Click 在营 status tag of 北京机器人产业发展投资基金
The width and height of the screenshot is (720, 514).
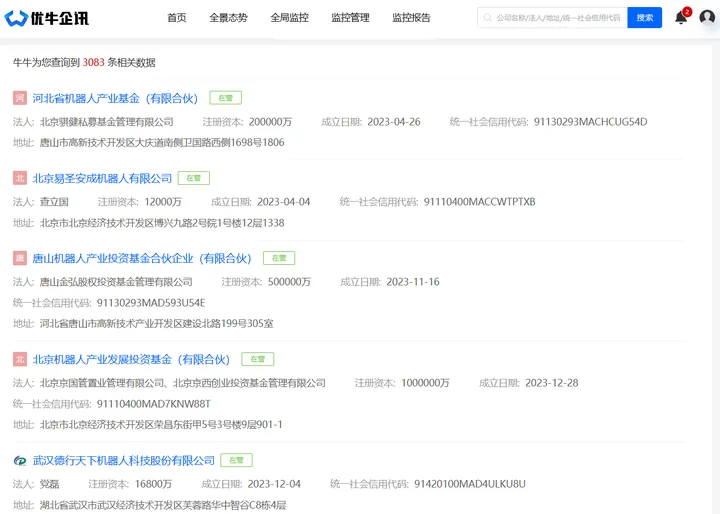point(258,359)
